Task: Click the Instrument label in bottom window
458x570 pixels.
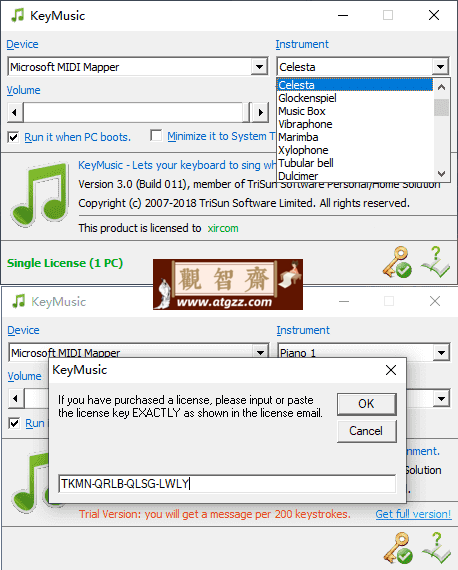Action: pyautogui.click(x=303, y=330)
